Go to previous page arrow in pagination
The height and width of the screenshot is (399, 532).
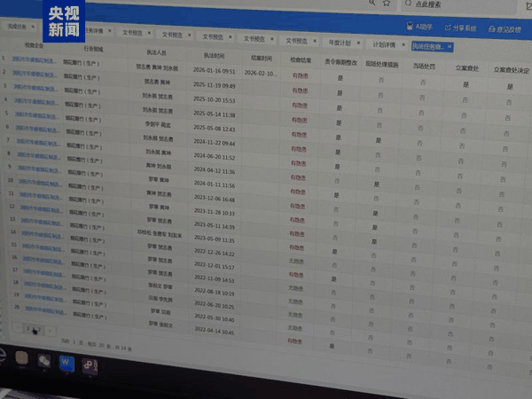18,327
